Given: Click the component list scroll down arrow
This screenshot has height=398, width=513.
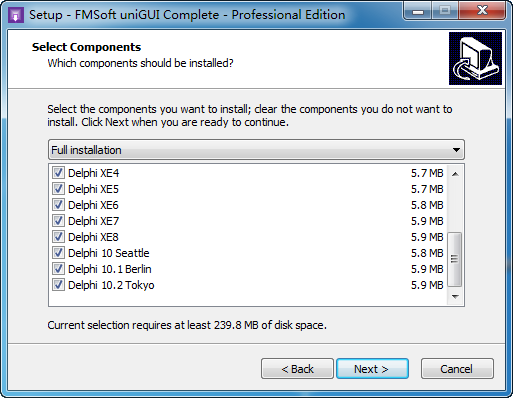Looking at the screenshot, I should [x=455, y=296].
